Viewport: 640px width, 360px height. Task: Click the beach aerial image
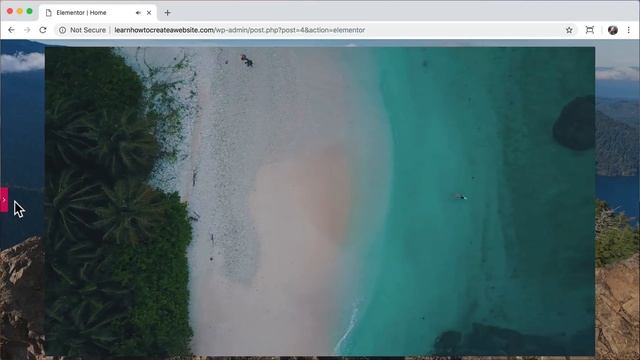(x=320, y=201)
